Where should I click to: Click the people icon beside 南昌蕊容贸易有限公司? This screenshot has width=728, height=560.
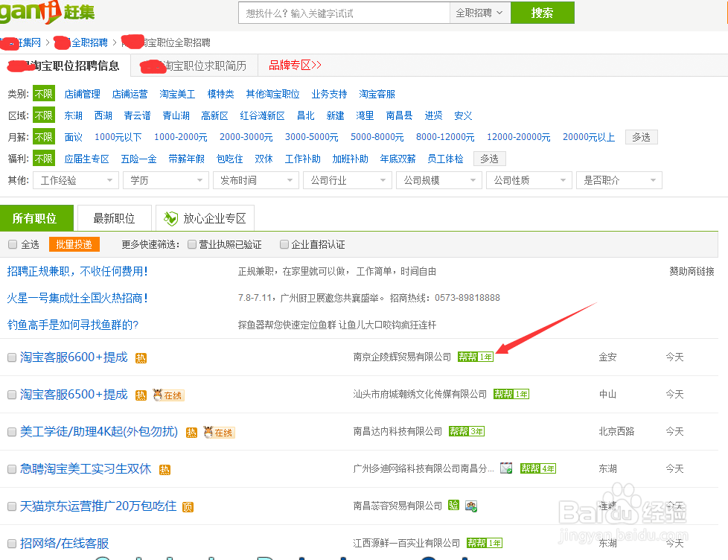point(471,506)
